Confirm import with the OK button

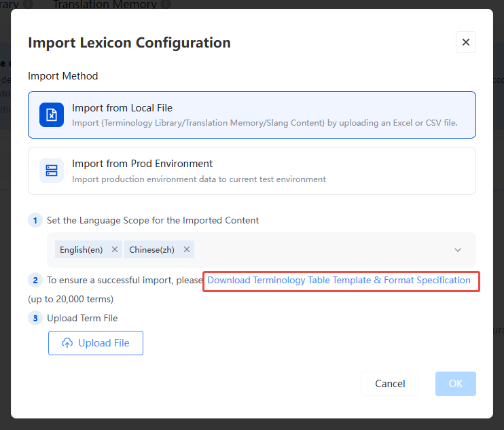tap(456, 384)
